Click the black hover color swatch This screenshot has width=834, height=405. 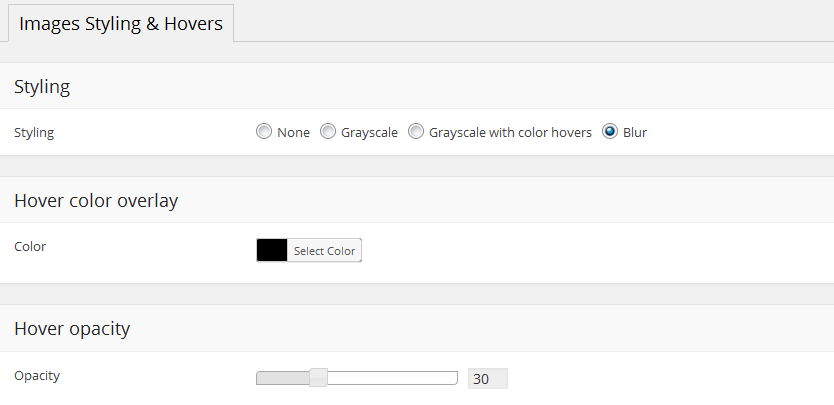coord(272,250)
